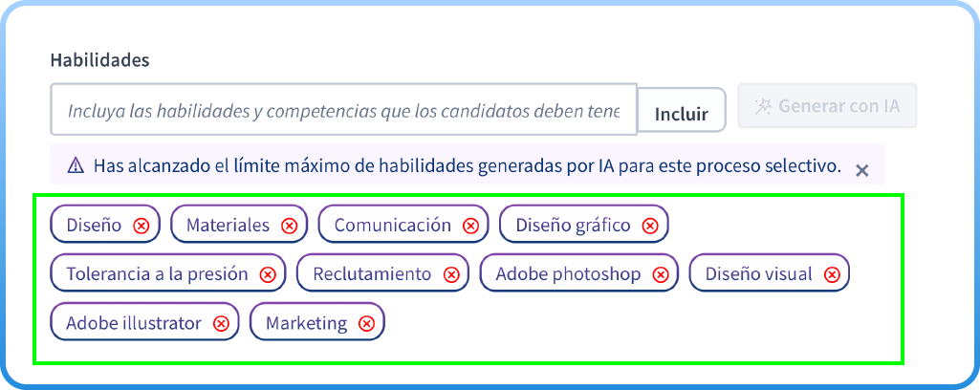Viewport: 980px width, 390px height.
Task: Click the Reclutamiento tag label
Action: (x=372, y=274)
